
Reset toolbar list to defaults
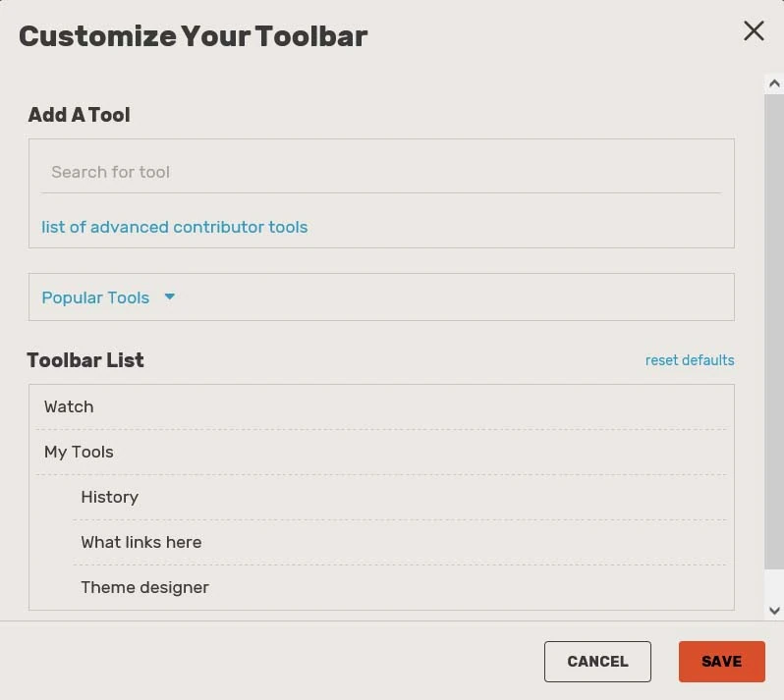pyautogui.click(x=689, y=360)
